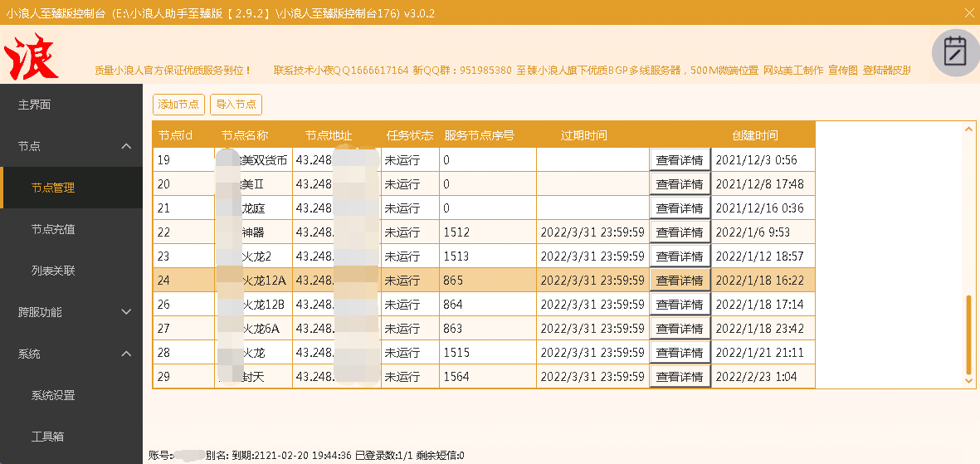Click the scrollbar up arrow in node table
Image resolution: width=980 pixels, height=464 pixels.
(x=969, y=129)
